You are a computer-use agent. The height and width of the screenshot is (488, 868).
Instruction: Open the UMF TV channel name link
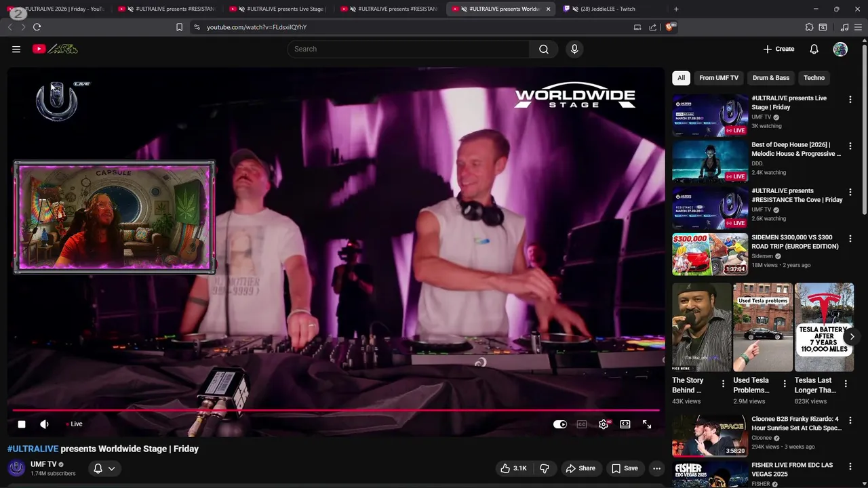click(43, 464)
